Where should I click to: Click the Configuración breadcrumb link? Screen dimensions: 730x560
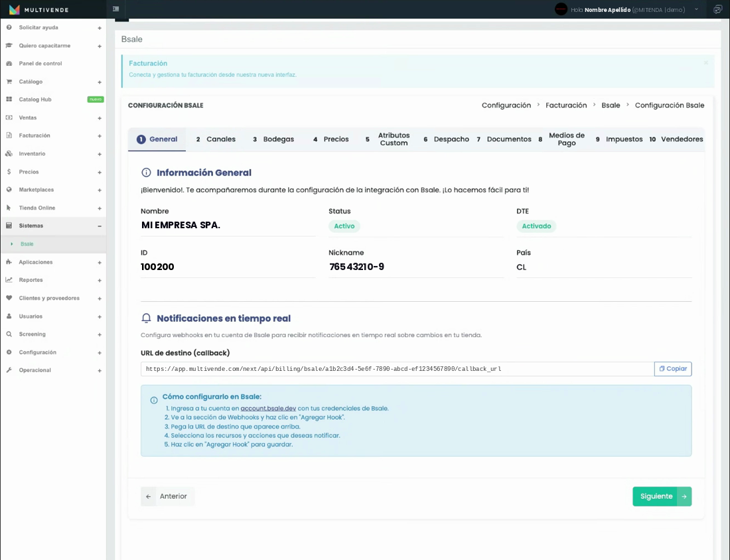pos(506,105)
